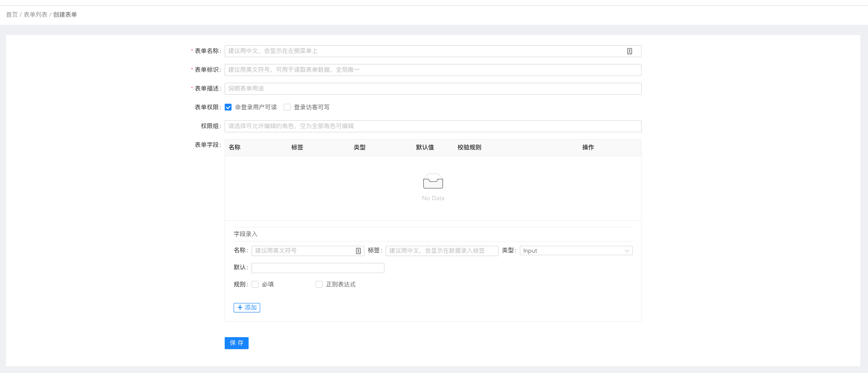Click the 表单字段 label
This screenshot has height=373, width=868.
tap(208, 145)
